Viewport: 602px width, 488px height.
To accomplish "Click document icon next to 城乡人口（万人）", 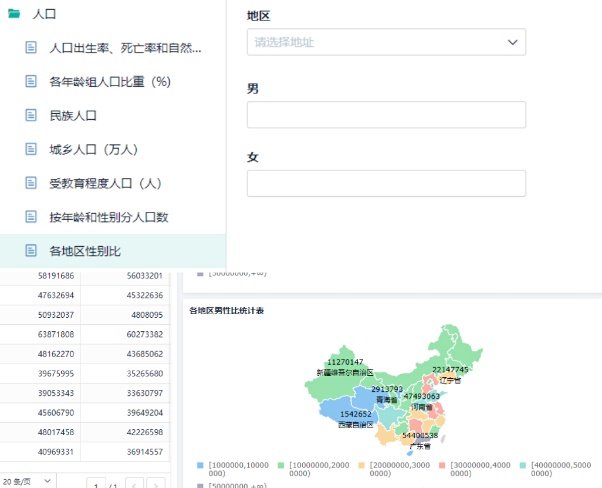I will pos(31,149).
